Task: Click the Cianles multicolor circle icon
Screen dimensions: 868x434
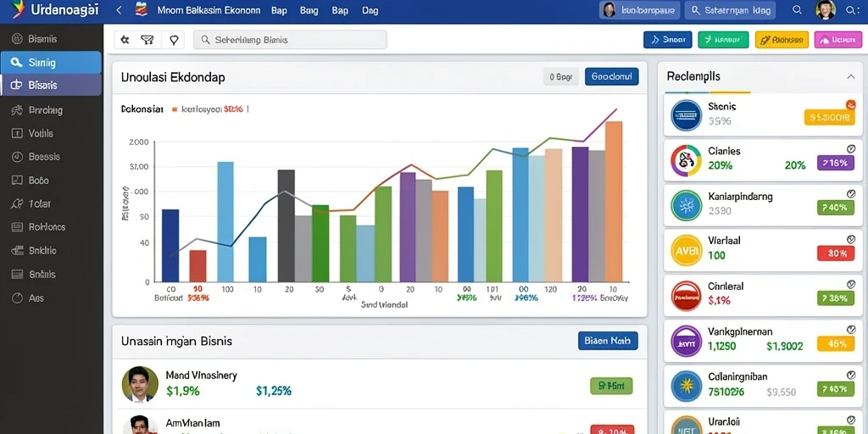Action: point(686,160)
